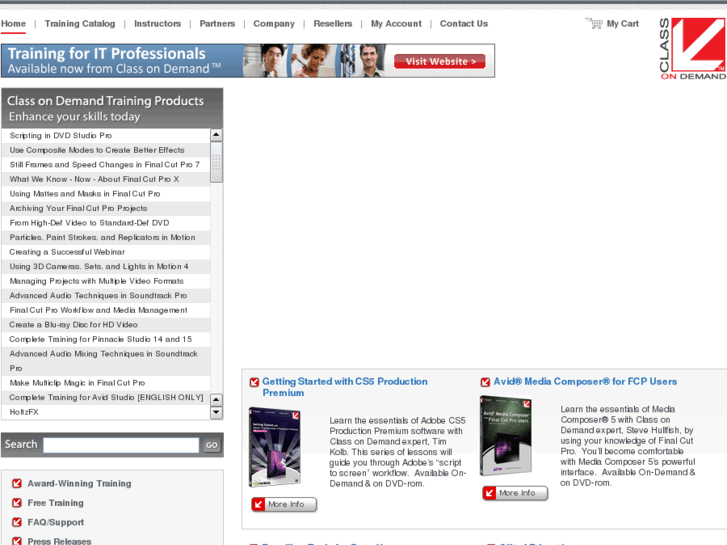Click the down-arrow at bottom of product list
Viewport: 727px width, 545px height.
click(x=216, y=412)
